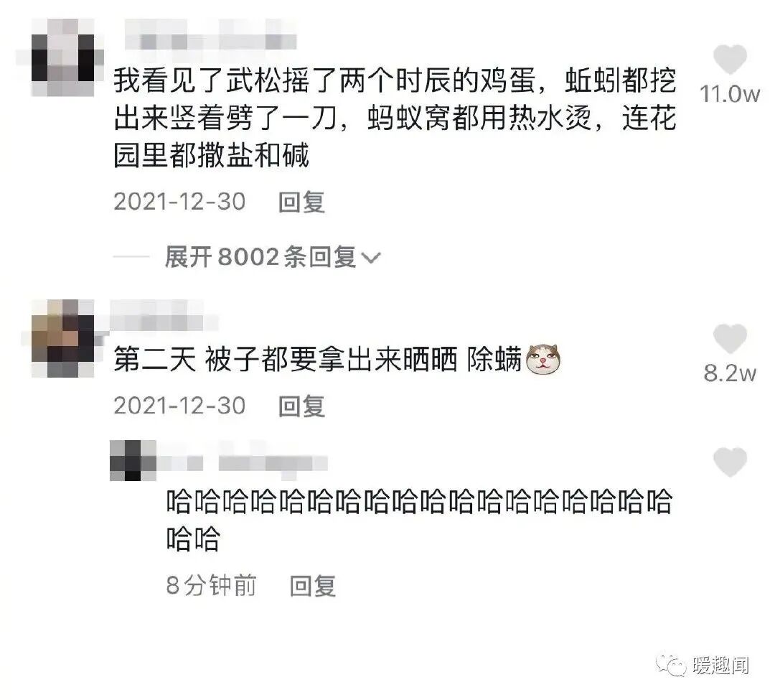775x700 pixels.
Task: Reply to the 被子除螨 comment
Action: [x=301, y=406]
